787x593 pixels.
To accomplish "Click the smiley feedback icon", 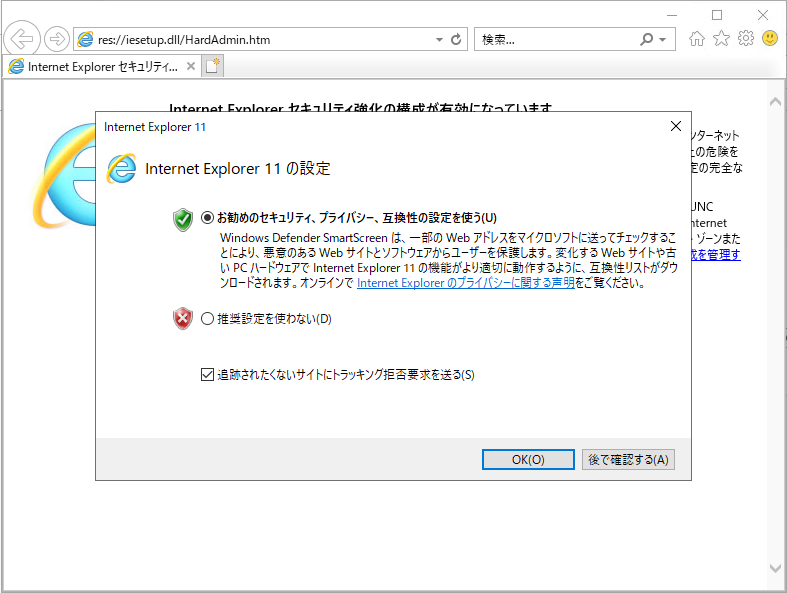I will 770,38.
